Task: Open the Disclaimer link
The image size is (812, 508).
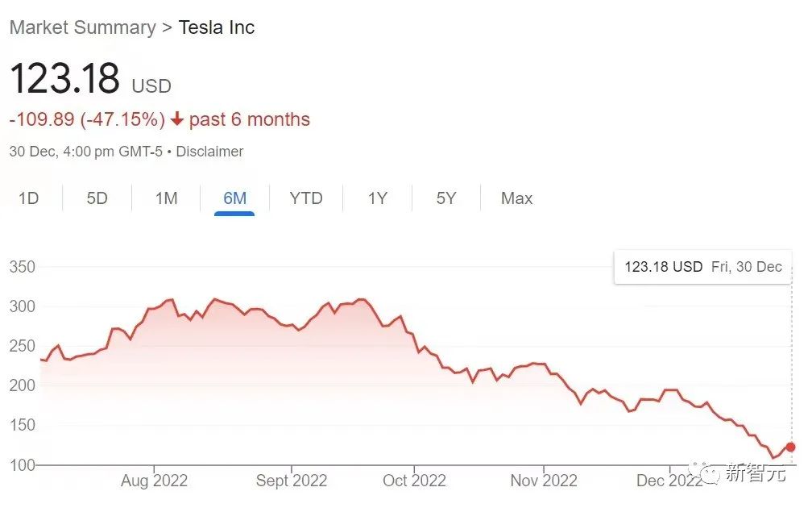Action: click(x=209, y=152)
